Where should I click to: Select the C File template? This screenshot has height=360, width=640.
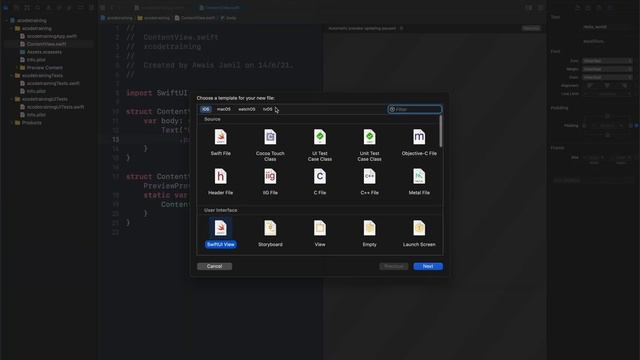coord(320,182)
